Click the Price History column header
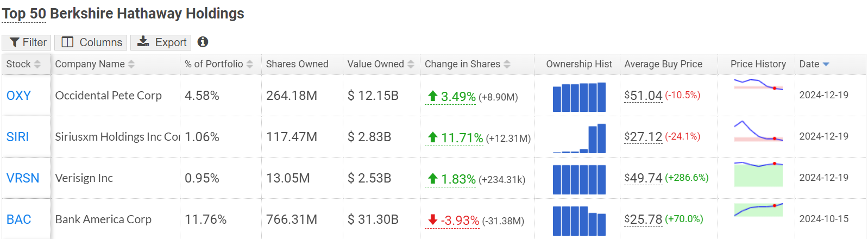The height and width of the screenshot is (239, 868). click(x=758, y=64)
